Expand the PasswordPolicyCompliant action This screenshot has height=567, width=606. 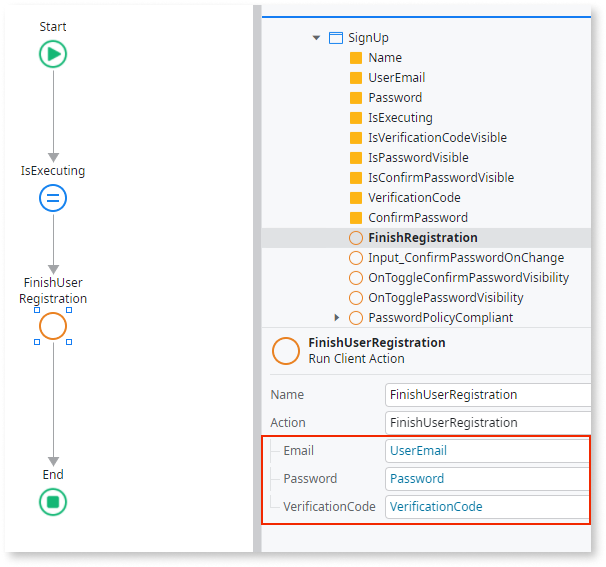337,318
